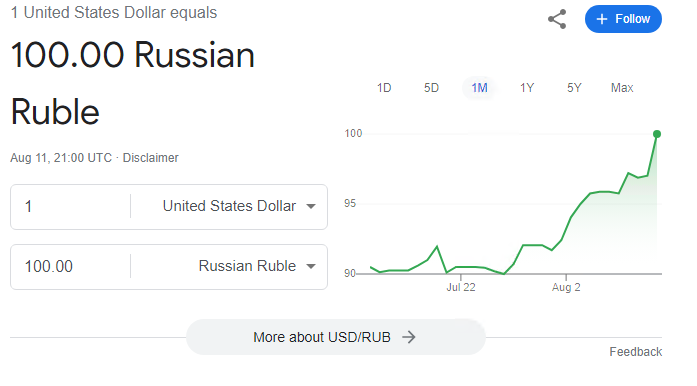Click the share icon
The image size is (697, 386).
557,19
